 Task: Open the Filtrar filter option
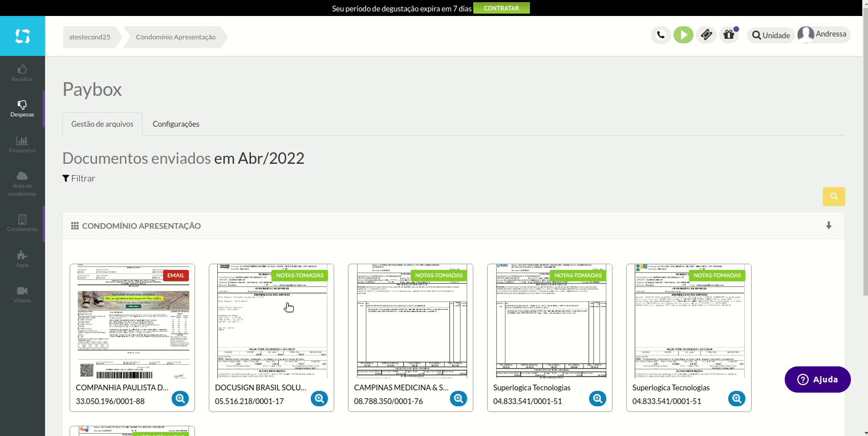[79, 179]
